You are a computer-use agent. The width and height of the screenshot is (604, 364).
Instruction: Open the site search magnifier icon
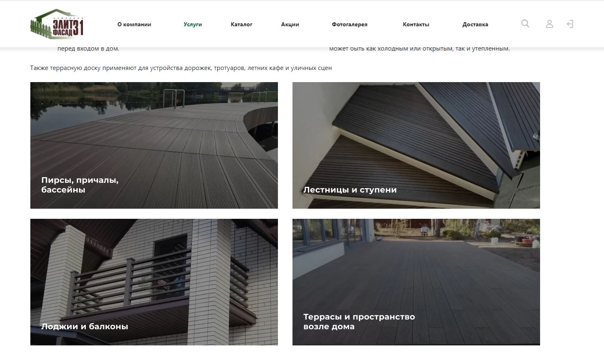525,23
